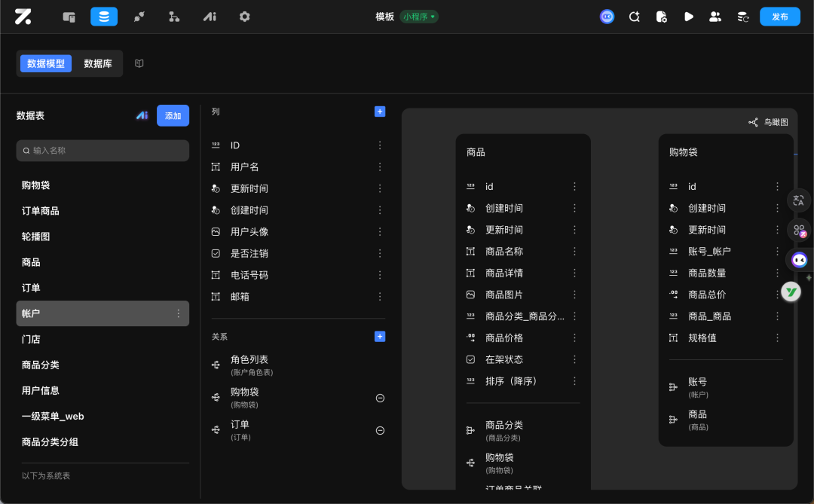Open options menu for 用户名 column
This screenshot has width=814, height=504.
pos(379,166)
